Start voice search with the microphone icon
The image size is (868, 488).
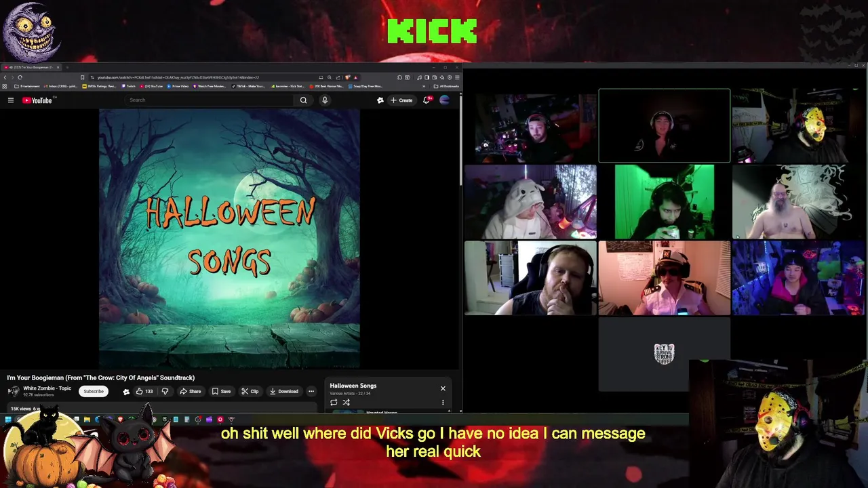[x=325, y=100]
